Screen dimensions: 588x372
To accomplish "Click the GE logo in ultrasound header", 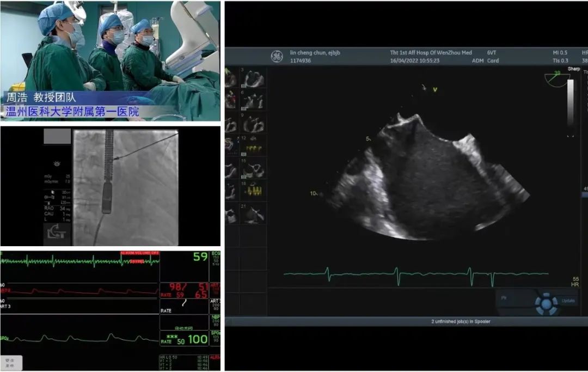I will coord(277,57).
